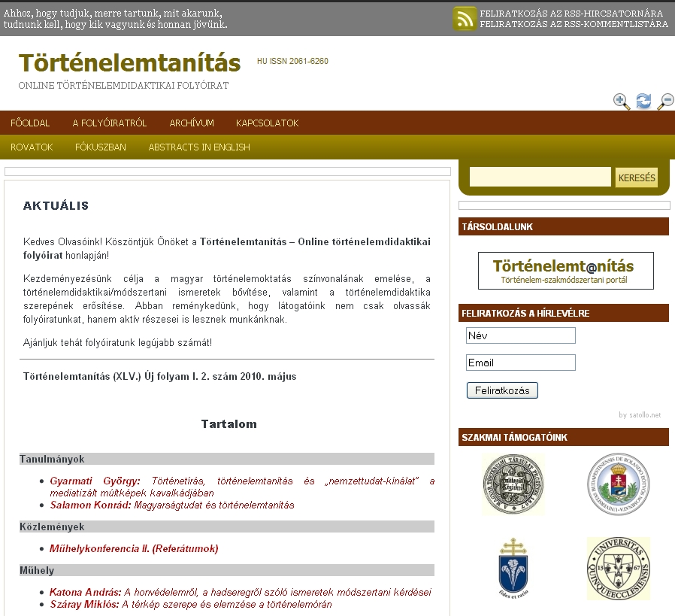Click the RSS feed icon
The height and width of the screenshot is (616, 675).
(x=465, y=19)
